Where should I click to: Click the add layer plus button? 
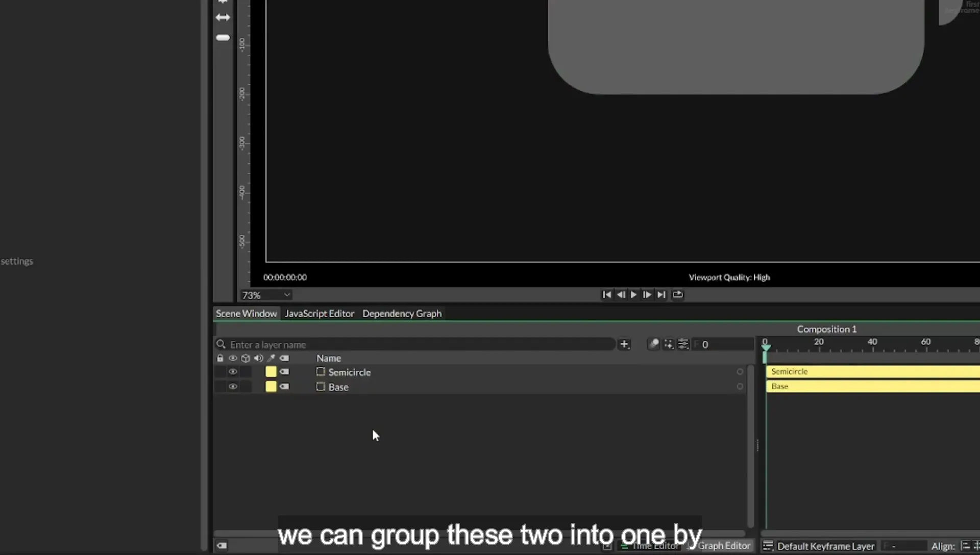pyautogui.click(x=624, y=344)
